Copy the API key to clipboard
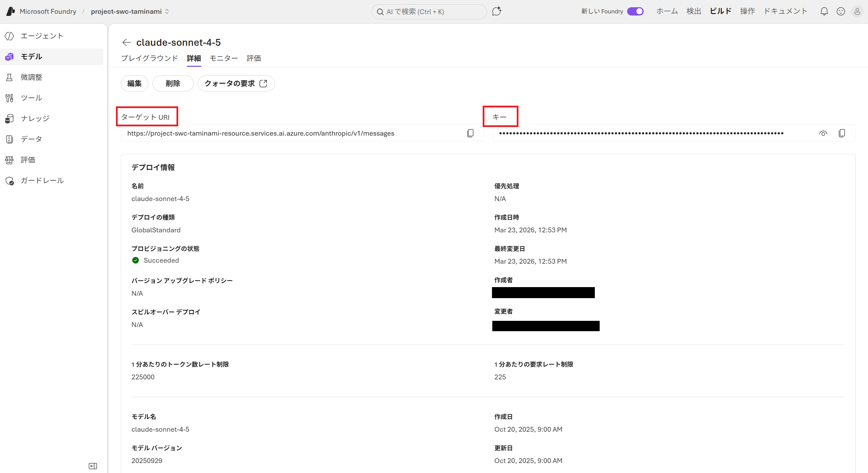Screen dimensions: 868x473 point(842,133)
